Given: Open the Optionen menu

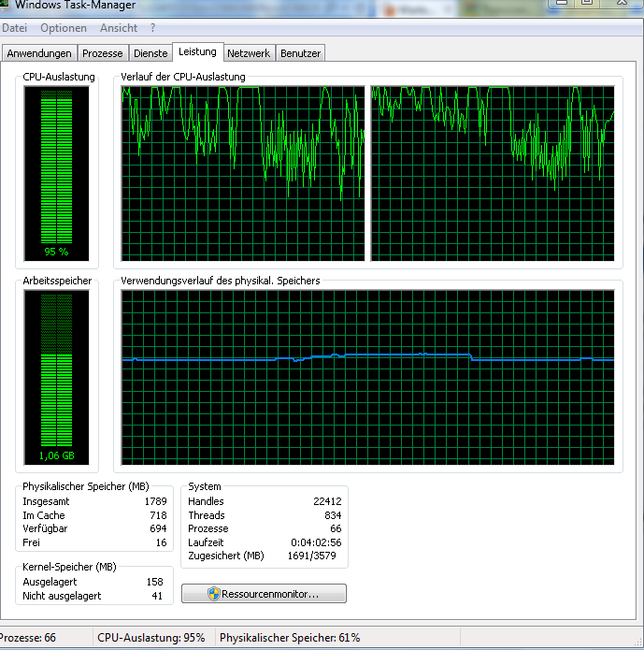Looking at the screenshot, I should pos(64,28).
